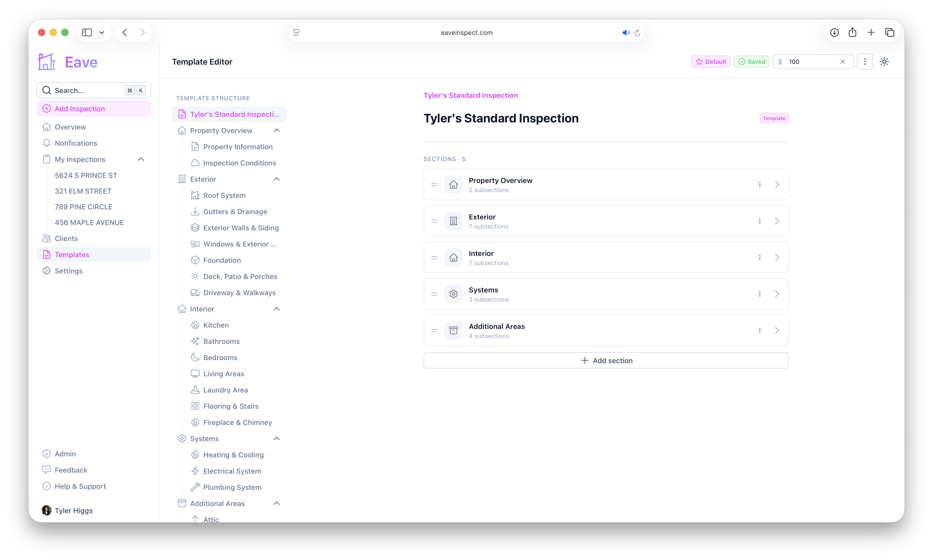Select Templates in the left navigation
933x560 pixels.
point(94,255)
